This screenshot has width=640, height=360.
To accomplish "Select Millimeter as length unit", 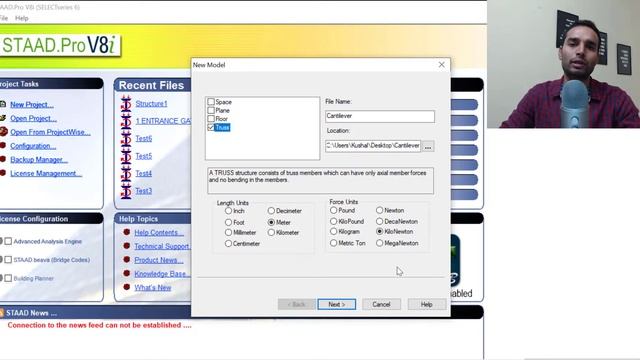I will point(228,232).
